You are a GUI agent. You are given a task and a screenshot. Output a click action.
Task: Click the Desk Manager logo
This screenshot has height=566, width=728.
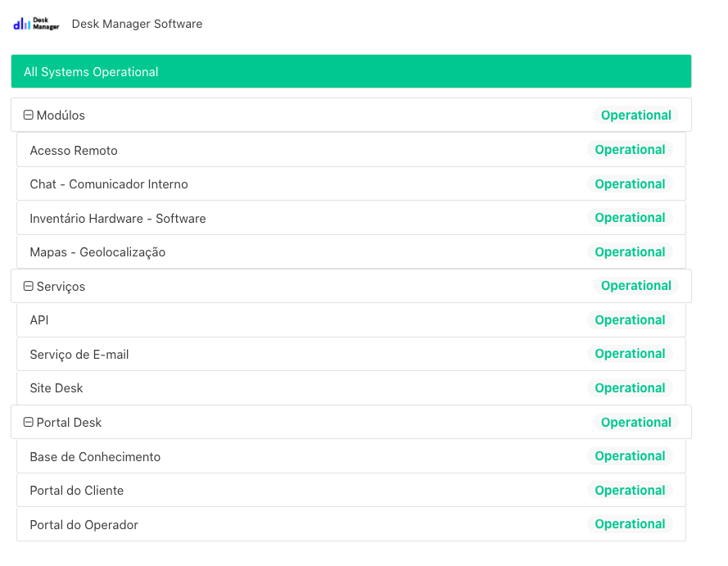36,24
